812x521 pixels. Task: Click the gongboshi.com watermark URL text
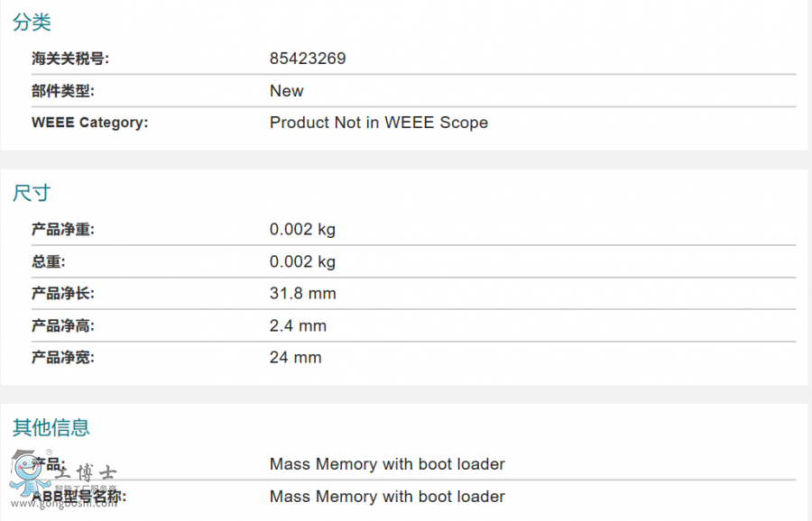76,503
